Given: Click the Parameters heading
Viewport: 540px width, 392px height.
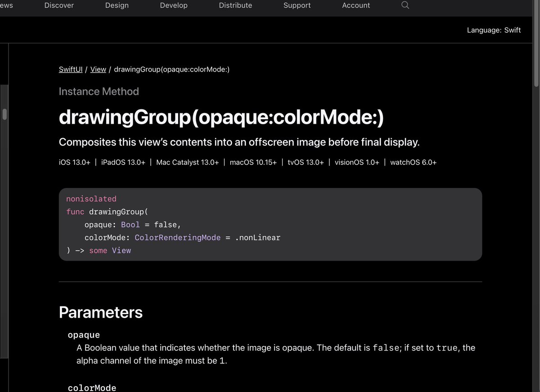Looking at the screenshot, I should (x=101, y=312).
